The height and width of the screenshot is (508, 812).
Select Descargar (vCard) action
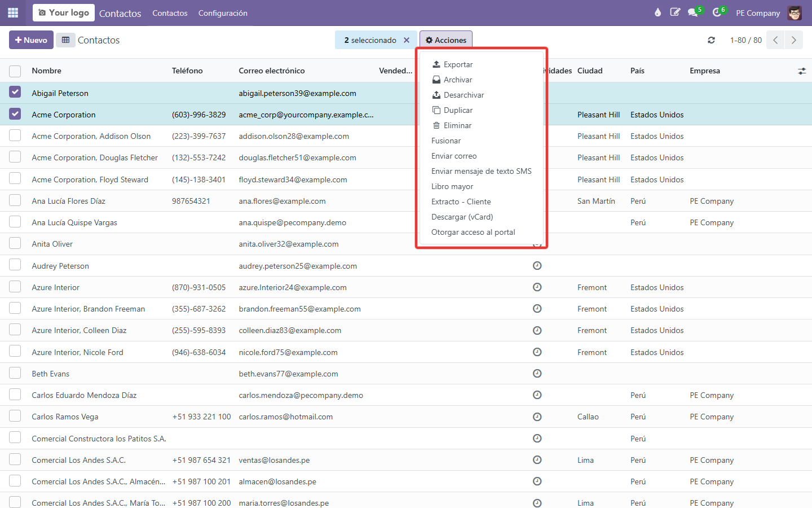coord(482,217)
